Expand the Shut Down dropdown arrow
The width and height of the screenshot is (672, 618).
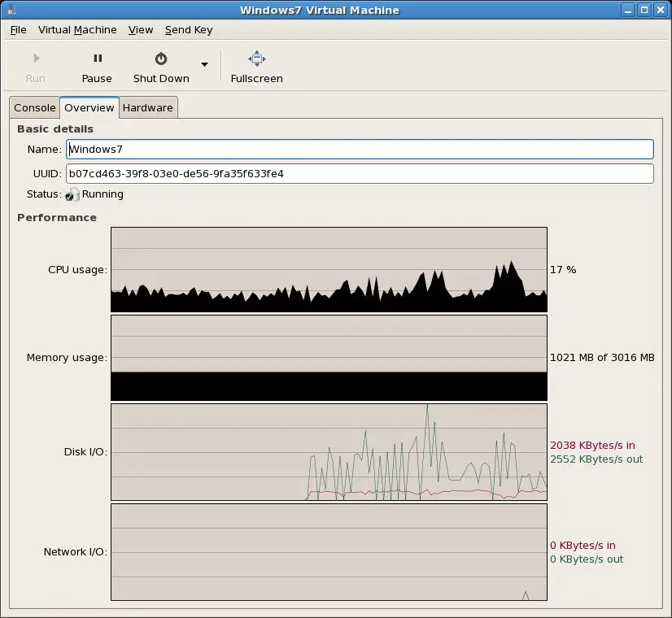tap(204, 65)
